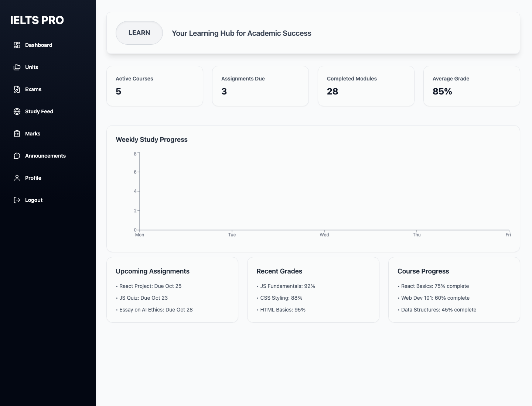This screenshot has width=532, height=406.
Task: Click the Dashboard grid icon
Action: click(17, 45)
